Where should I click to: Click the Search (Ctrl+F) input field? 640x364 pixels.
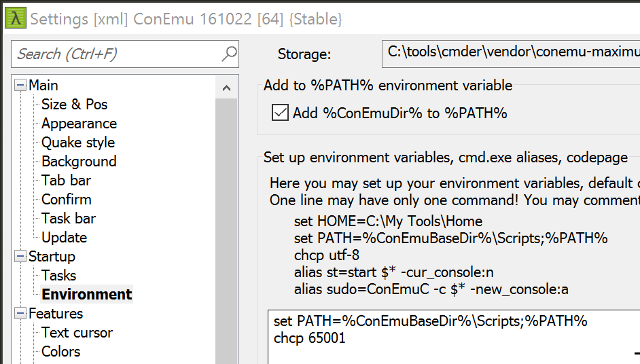pos(115,54)
